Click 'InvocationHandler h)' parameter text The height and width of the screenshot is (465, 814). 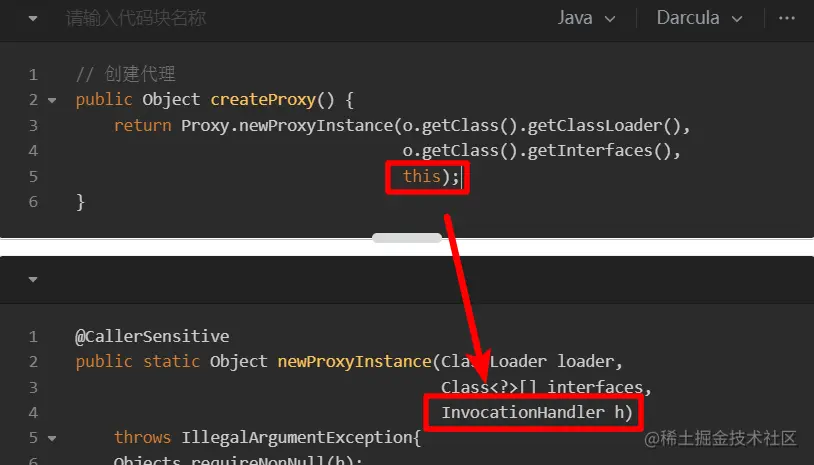(x=537, y=413)
